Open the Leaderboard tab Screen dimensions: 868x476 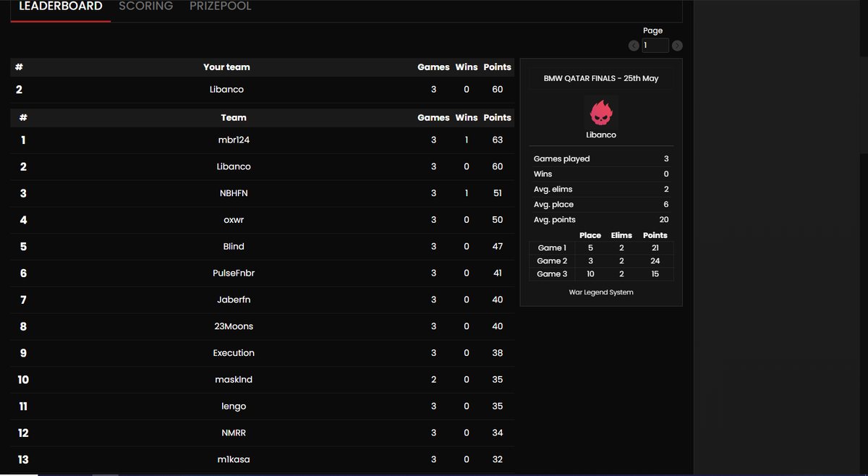(x=61, y=7)
